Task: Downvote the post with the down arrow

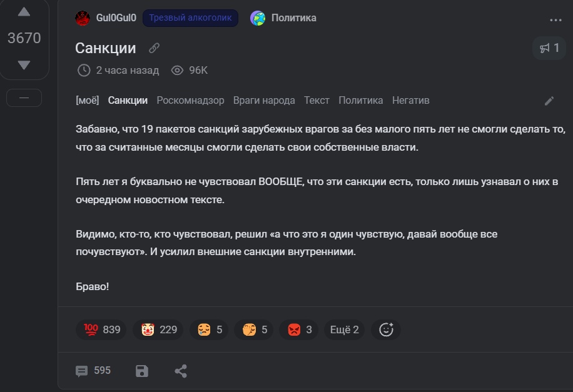Action: coord(24,65)
